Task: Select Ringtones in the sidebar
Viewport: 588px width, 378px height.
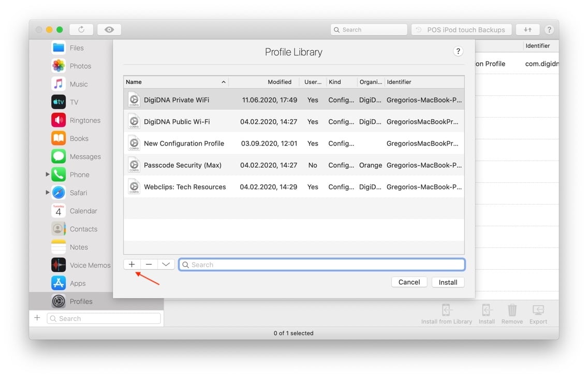Action: [x=85, y=120]
